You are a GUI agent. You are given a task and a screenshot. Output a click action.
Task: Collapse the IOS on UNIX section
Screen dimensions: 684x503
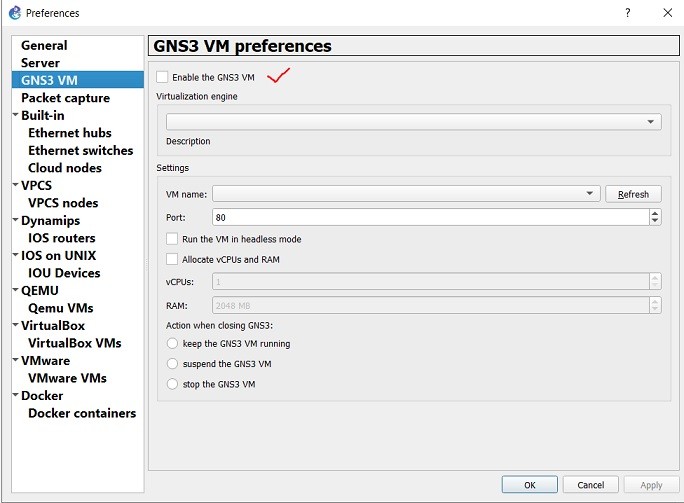pos(16,255)
